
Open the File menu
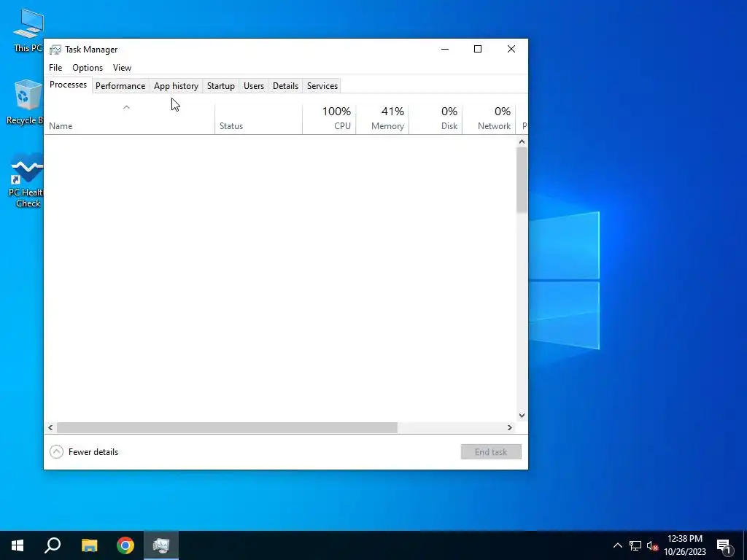coord(55,68)
